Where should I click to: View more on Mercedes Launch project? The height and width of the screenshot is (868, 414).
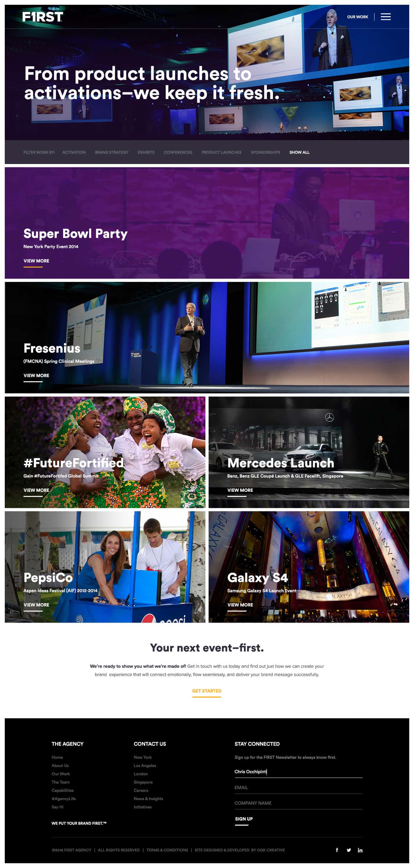click(x=240, y=490)
